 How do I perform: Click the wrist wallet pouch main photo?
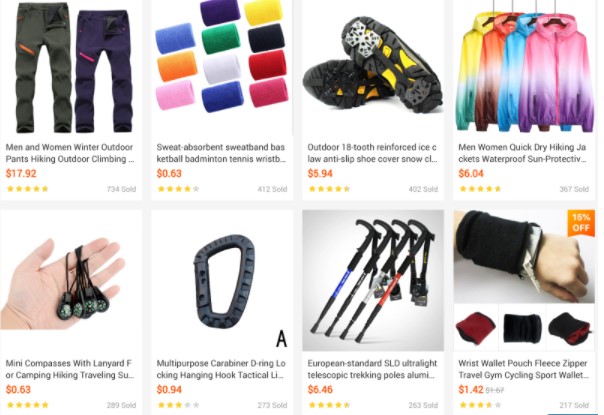pos(524,257)
